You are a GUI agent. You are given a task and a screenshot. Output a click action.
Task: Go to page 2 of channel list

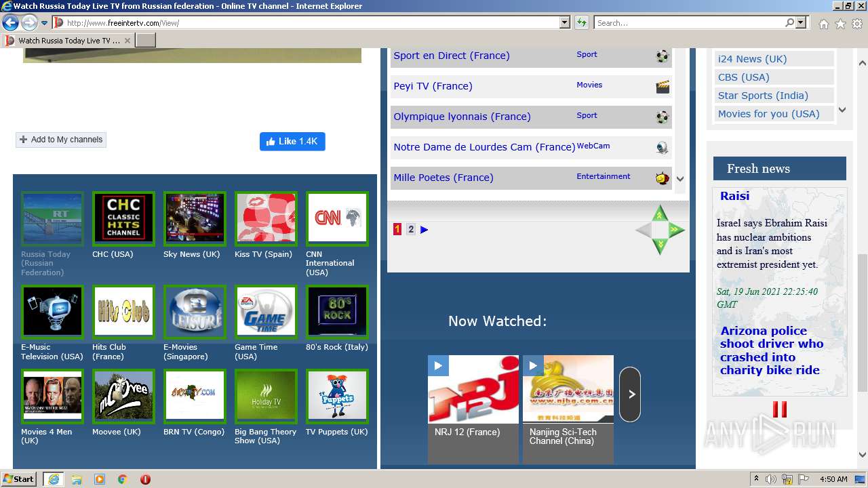(411, 230)
